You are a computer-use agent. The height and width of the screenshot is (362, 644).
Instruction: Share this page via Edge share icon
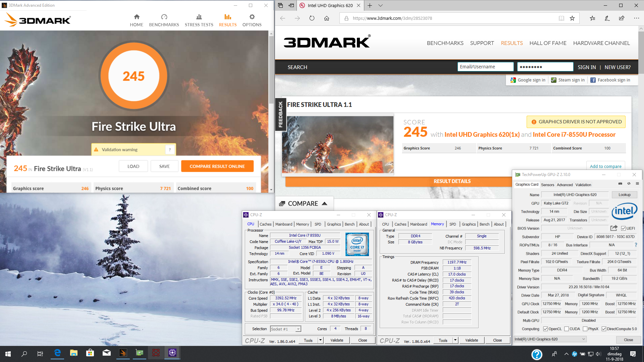tap(622, 18)
